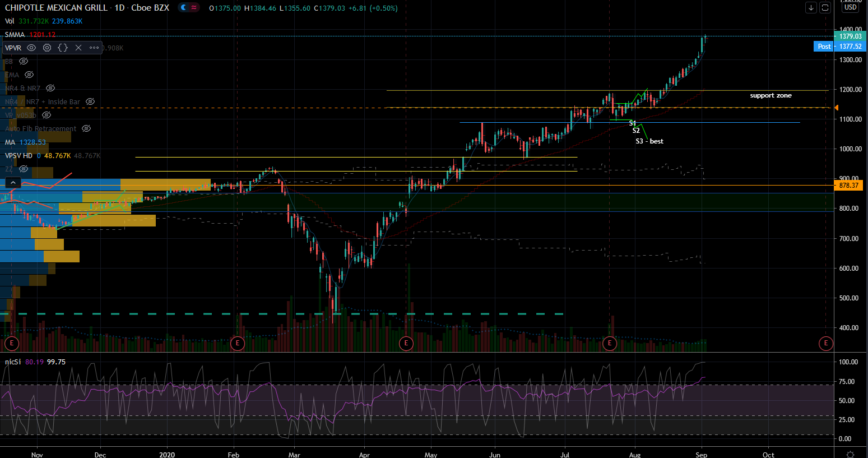
Task: Select the CHIPOTLE MEXICAN GRILL symbol title
Action: [56, 8]
